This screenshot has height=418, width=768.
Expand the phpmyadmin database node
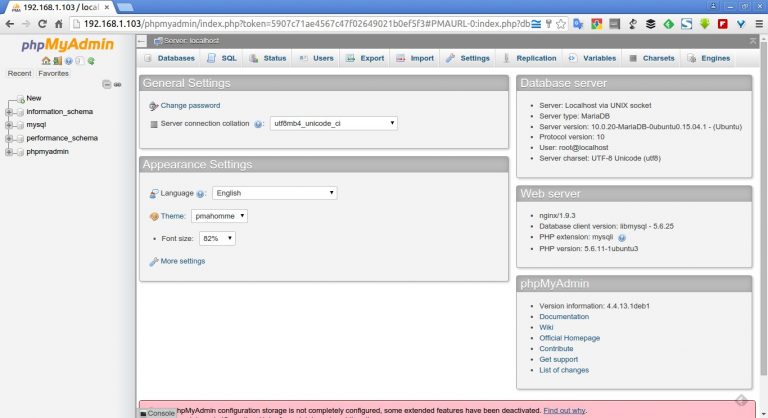point(9,152)
